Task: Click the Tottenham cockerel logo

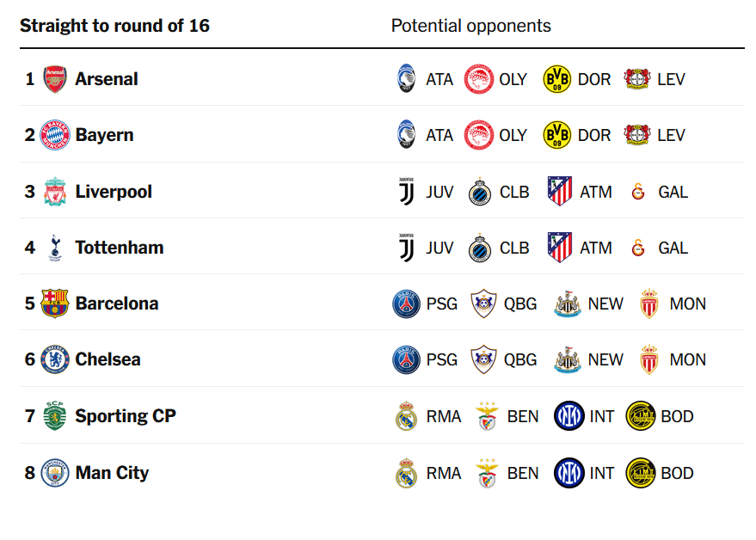Action: pos(55,248)
